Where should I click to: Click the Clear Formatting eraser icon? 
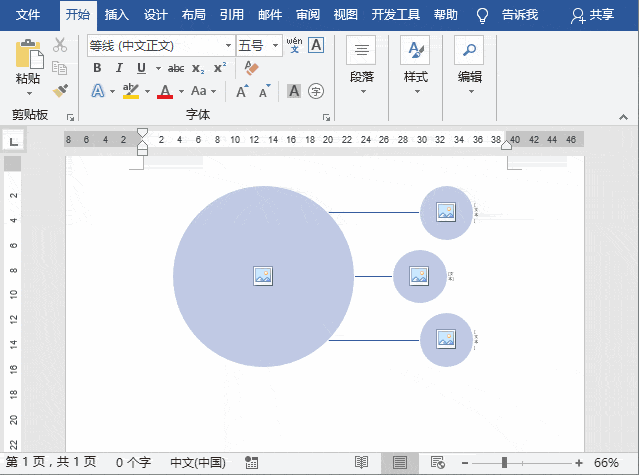coord(251,68)
